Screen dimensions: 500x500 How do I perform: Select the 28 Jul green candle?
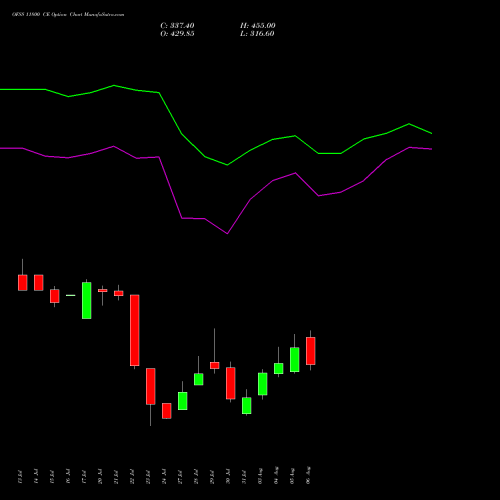[199, 379]
